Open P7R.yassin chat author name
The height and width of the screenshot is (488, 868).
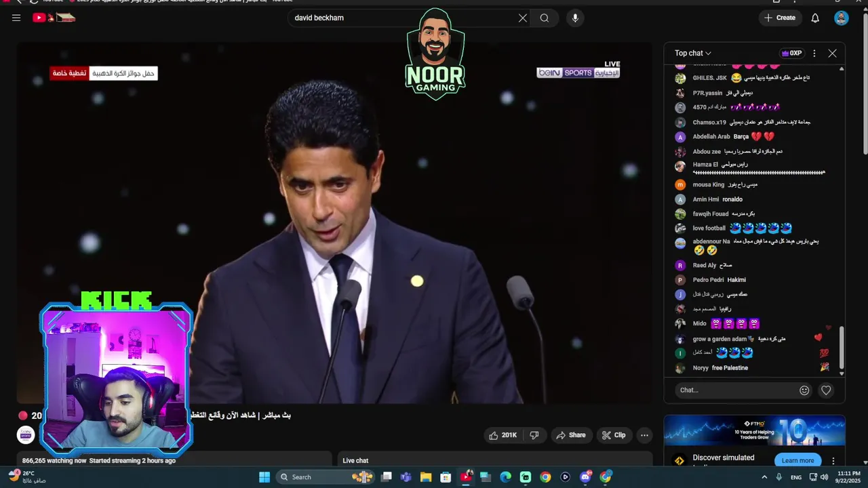707,93
